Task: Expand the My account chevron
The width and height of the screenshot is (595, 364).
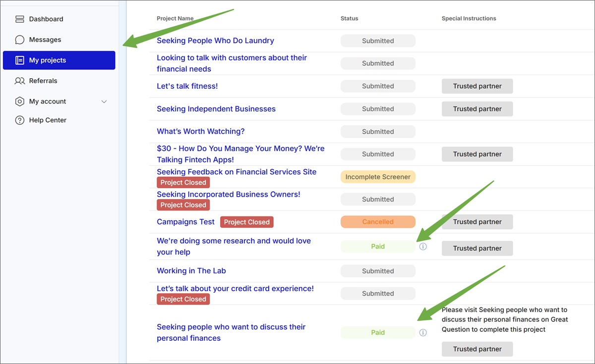Action: (104, 101)
